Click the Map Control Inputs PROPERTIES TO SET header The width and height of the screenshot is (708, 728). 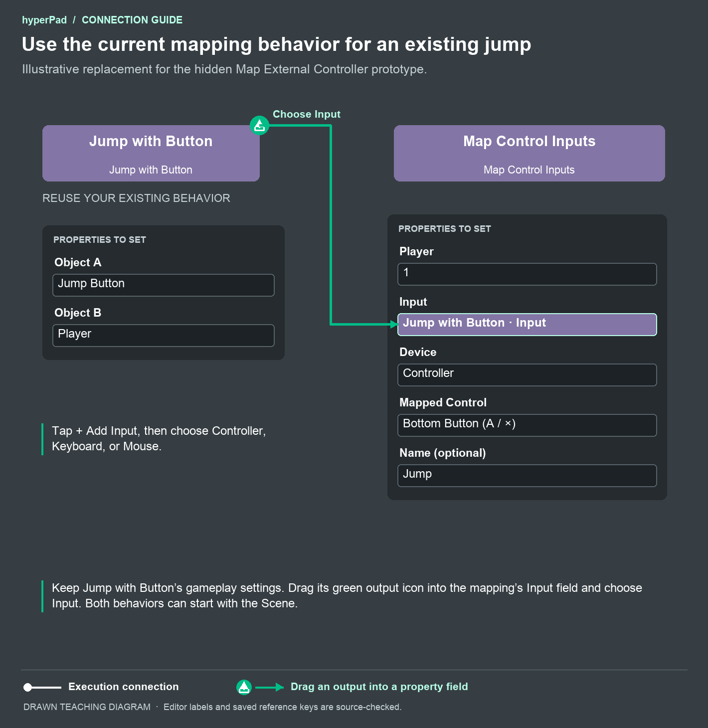[x=445, y=229]
